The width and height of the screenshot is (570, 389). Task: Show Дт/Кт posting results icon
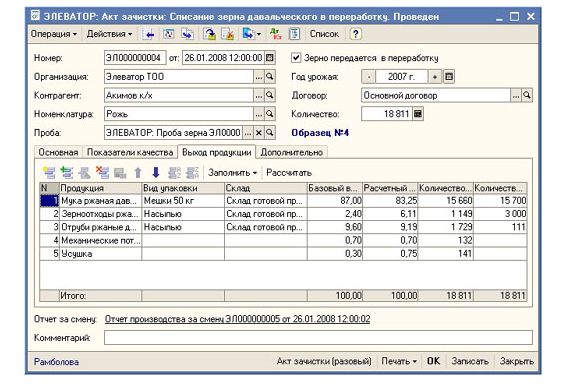(x=276, y=34)
